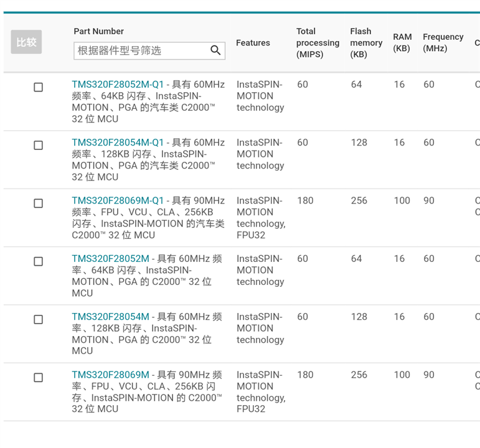Sort by Total processing (MIPS) header

pyautogui.click(x=318, y=43)
